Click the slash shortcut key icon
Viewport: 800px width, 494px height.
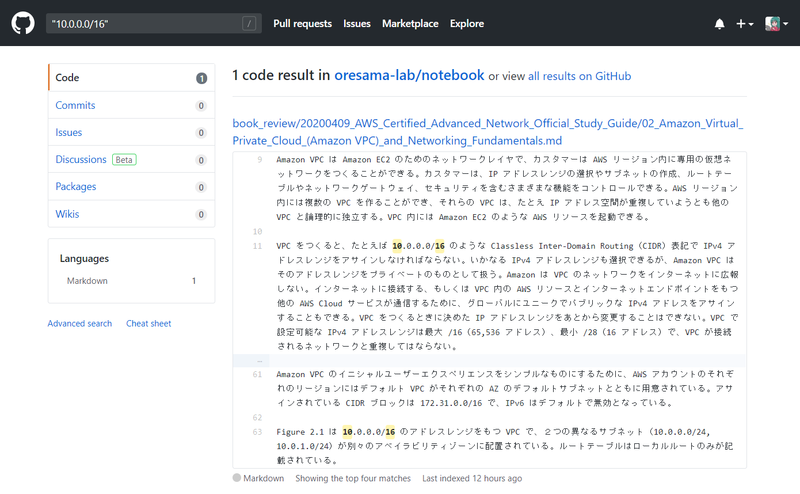248,23
